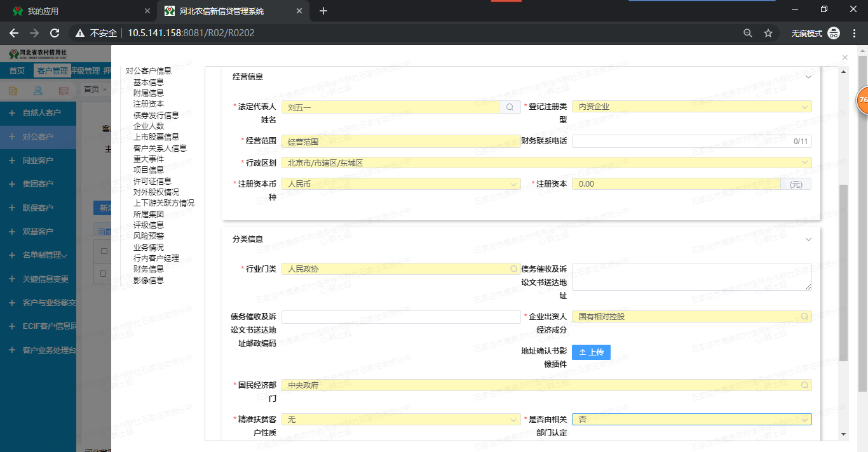Open the 登记注册类型 dropdown
Image resolution: width=868 pixels, height=452 pixels.
coord(691,107)
